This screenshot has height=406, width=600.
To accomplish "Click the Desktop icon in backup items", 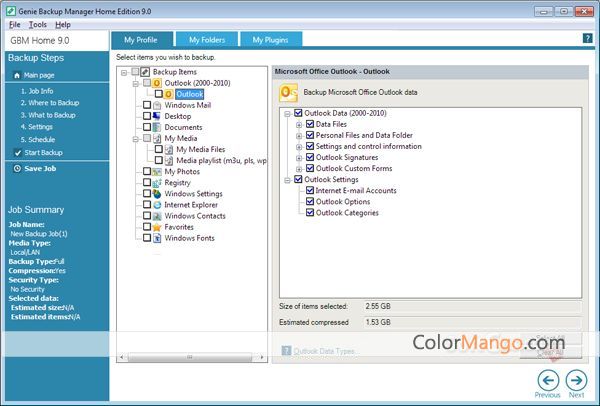I will [x=157, y=116].
